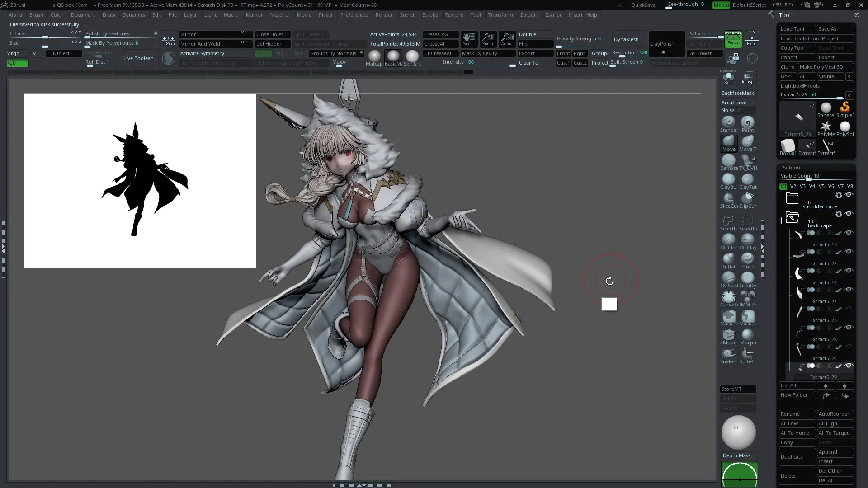Viewport: 868px width, 488px height.
Task: Select the Morph brush
Action: 747,337
